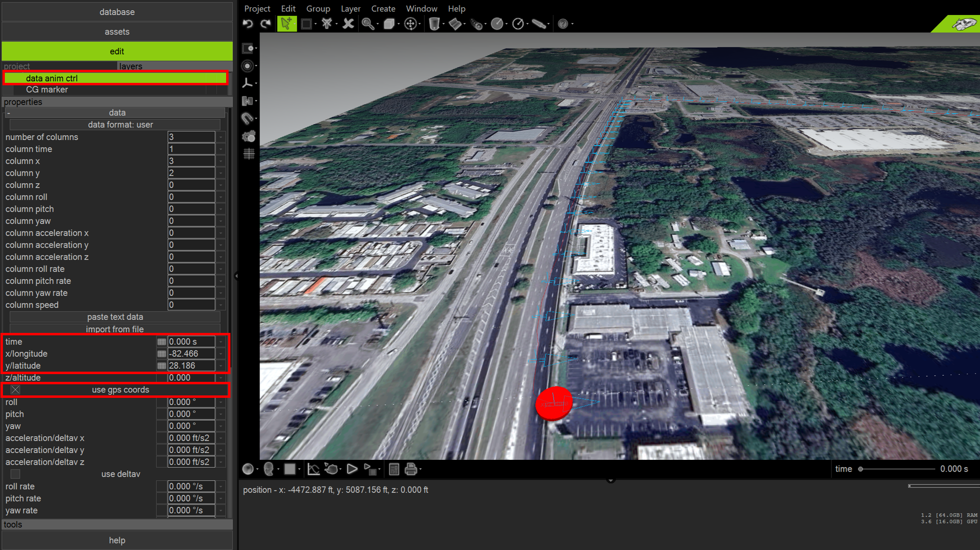Click the play animation button
Image resolution: width=980 pixels, height=550 pixels.
(x=352, y=469)
